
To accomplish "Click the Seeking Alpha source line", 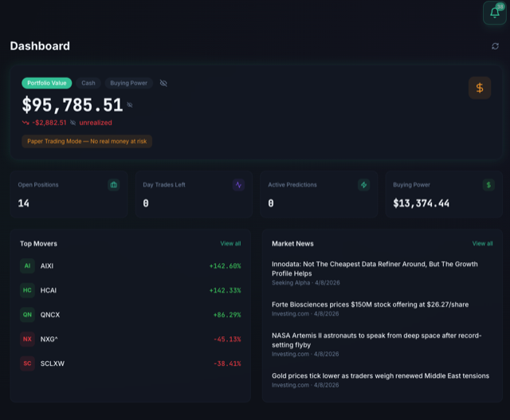I will click(x=306, y=283).
